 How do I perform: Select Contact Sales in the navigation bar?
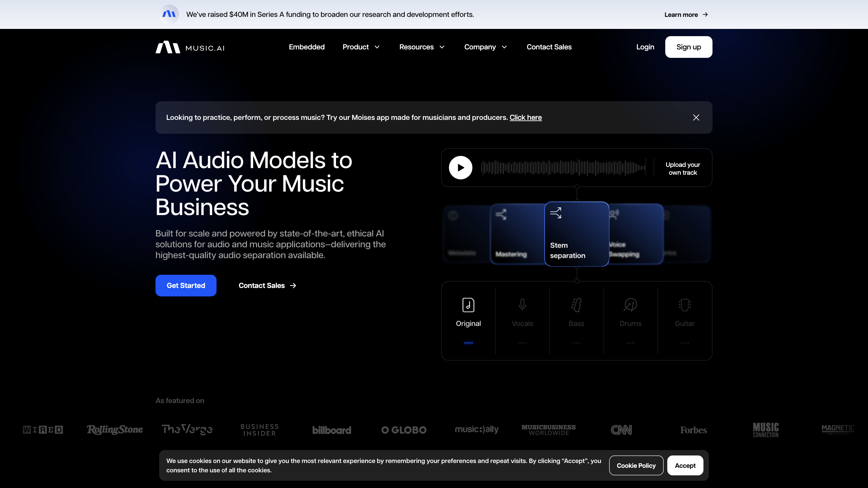549,47
